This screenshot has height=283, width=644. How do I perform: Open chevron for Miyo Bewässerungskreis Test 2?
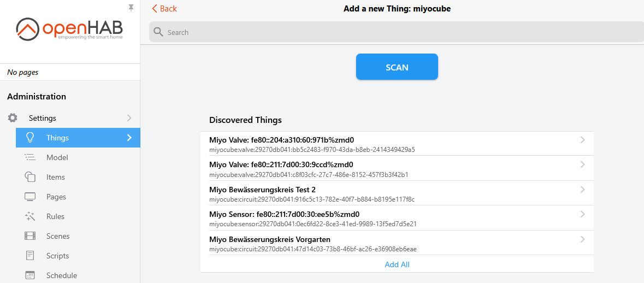pyautogui.click(x=582, y=190)
